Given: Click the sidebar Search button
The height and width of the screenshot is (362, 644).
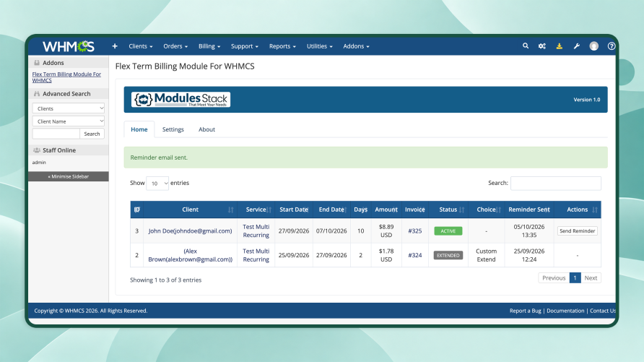Looking at the screenshot, I should coord(92,134).
